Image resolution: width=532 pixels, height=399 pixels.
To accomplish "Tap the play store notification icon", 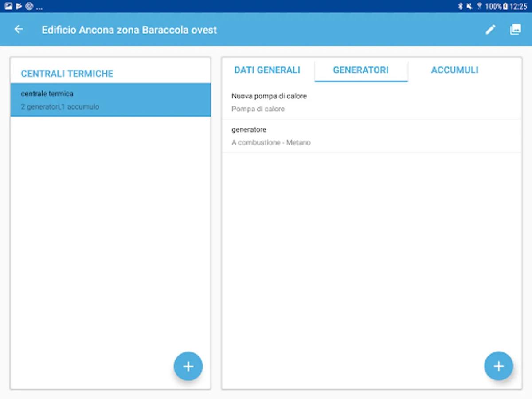I will click(19, 6).
